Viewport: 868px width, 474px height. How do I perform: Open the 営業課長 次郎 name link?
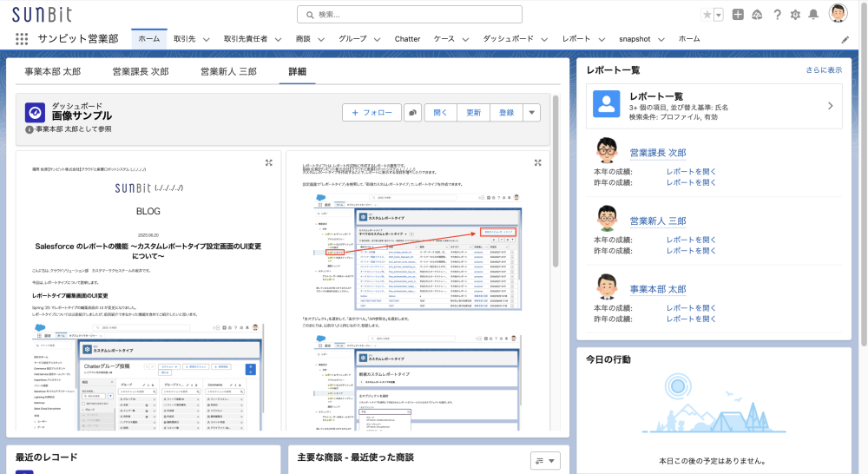tap(658, 152)
